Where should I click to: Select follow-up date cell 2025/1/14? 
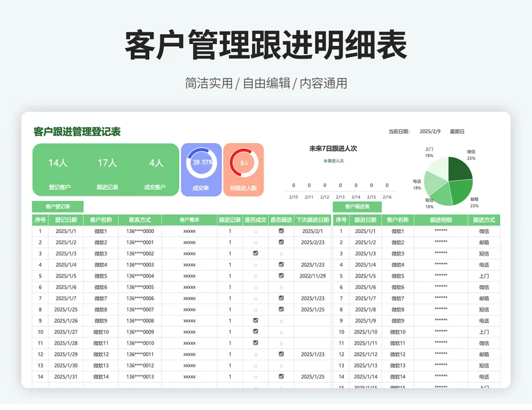(365, 377)
